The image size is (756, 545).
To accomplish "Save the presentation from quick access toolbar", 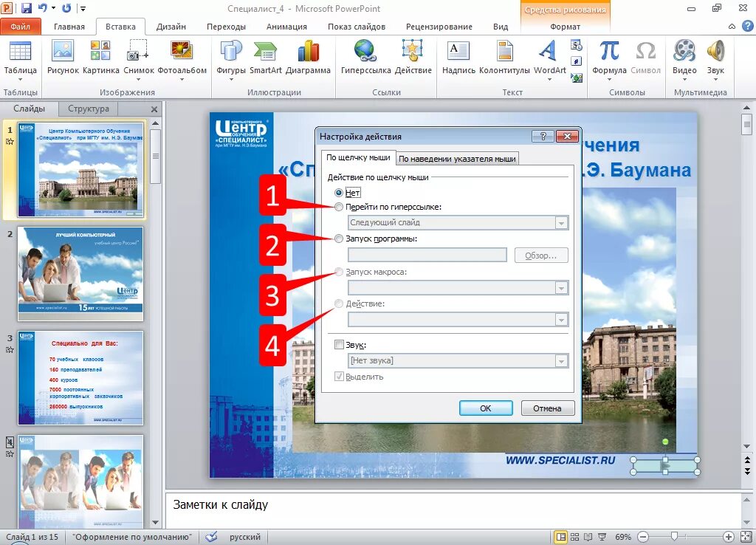I will 26,7.
